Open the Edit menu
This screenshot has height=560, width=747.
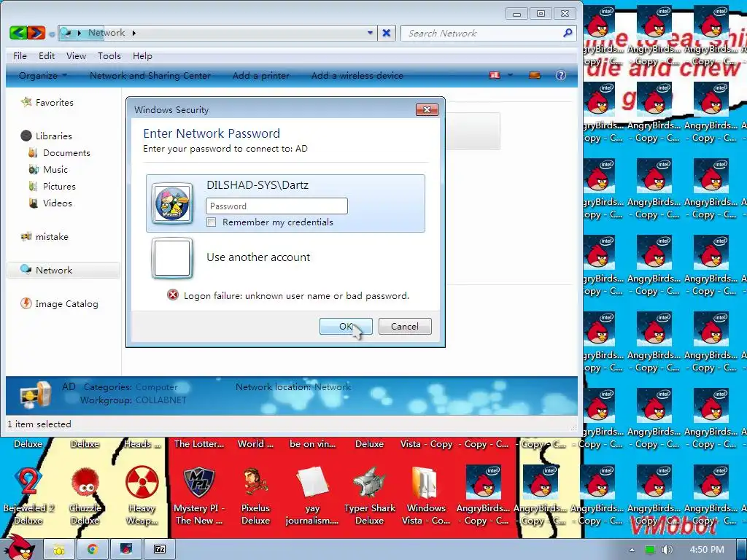click(47, 55)
